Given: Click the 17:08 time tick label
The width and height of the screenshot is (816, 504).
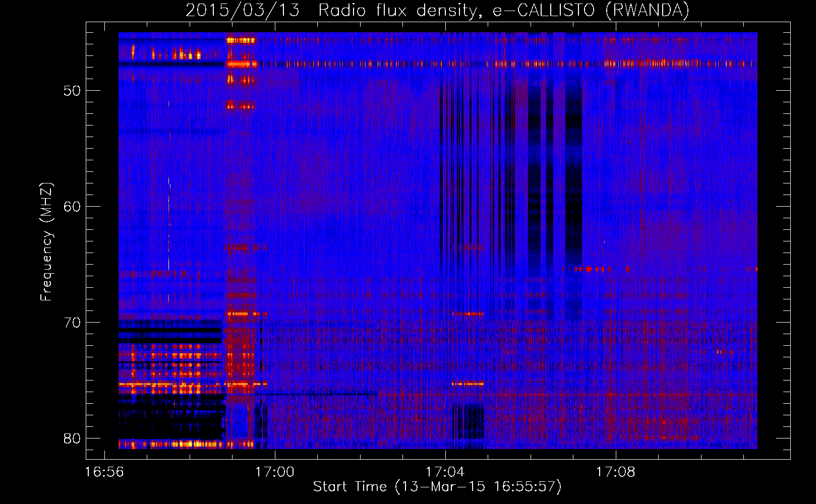Looking at the screenshot, I should coord(616,472).
